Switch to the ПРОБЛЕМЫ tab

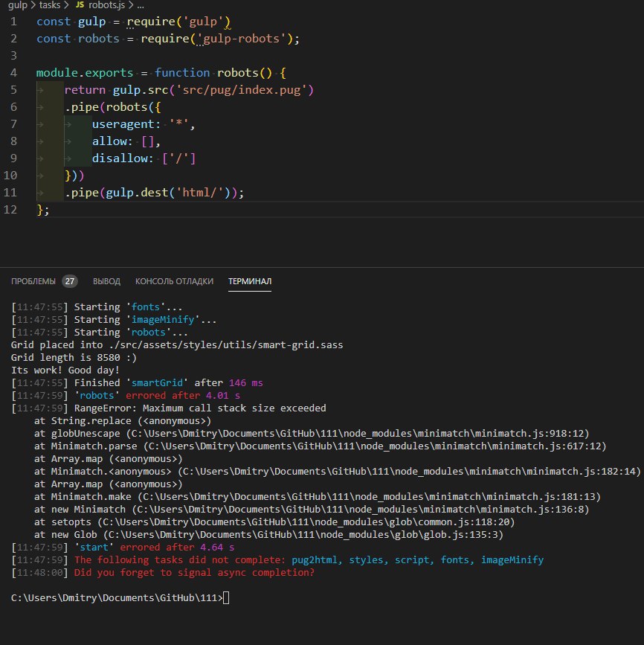click(33, 281)
